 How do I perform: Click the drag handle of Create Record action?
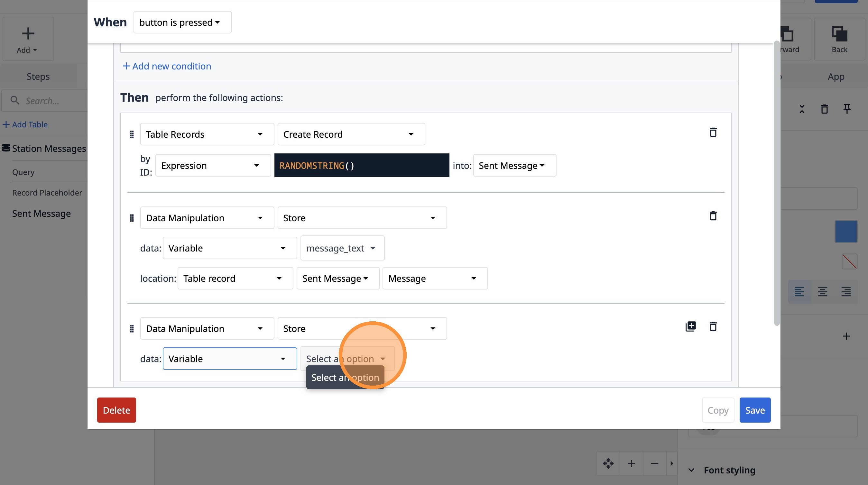pyautogui.click(x=132, y=134)
